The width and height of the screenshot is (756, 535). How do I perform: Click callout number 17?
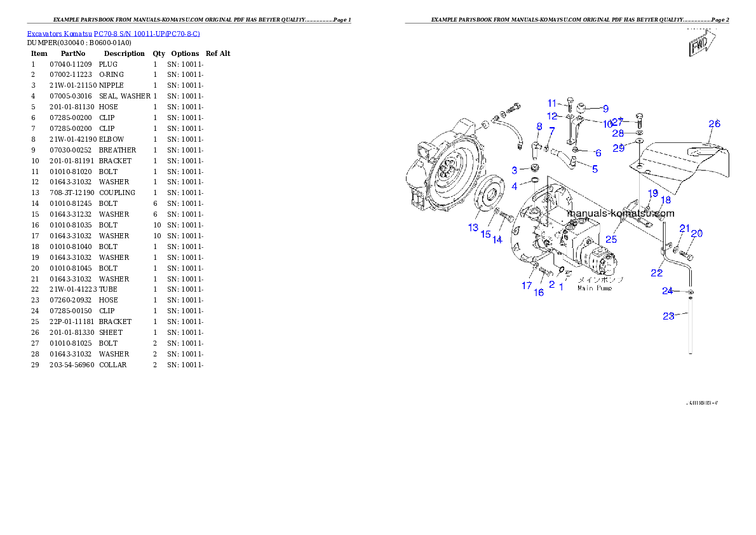(x=527, y=285)
